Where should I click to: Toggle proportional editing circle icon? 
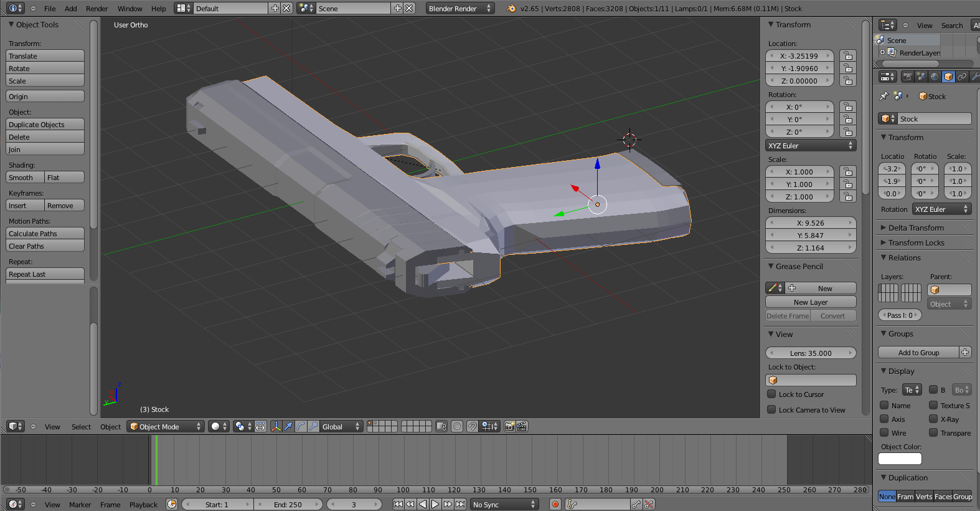(x=457, y=426)
